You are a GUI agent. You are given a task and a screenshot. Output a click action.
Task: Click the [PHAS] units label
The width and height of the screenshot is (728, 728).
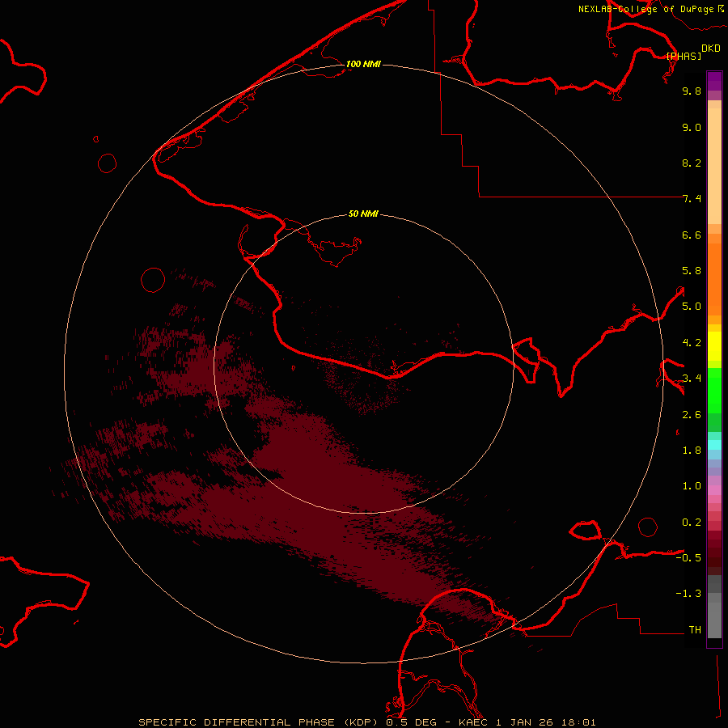click(684, 56)
